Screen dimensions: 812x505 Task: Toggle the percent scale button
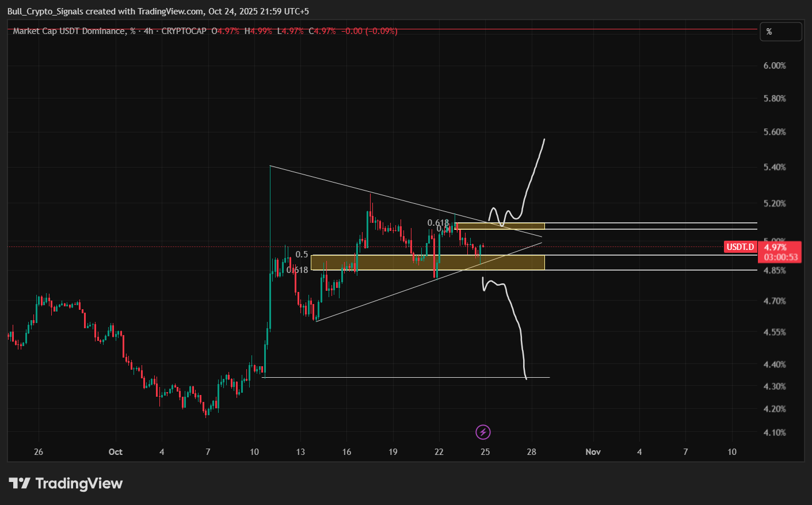click(780, 32)
